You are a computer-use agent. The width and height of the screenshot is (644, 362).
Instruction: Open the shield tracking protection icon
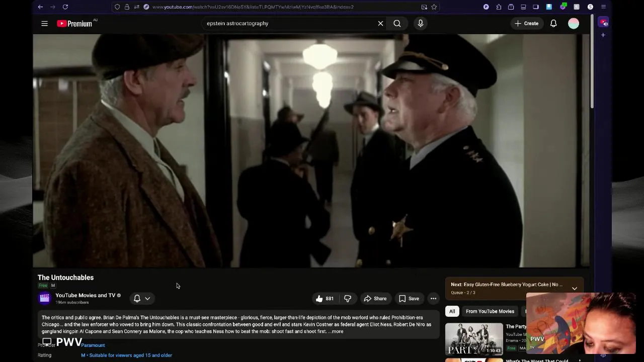(x=117, y=7)
